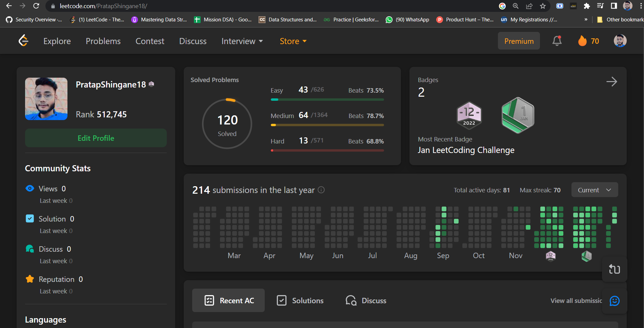644x328 pixels.
Task: Click the Discuss bubble icon in stats
Action: pos(30,249)
